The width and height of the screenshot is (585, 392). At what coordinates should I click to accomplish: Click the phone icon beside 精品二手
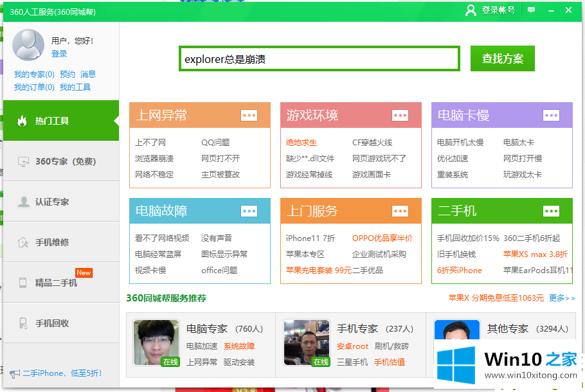tap(23, 283)
